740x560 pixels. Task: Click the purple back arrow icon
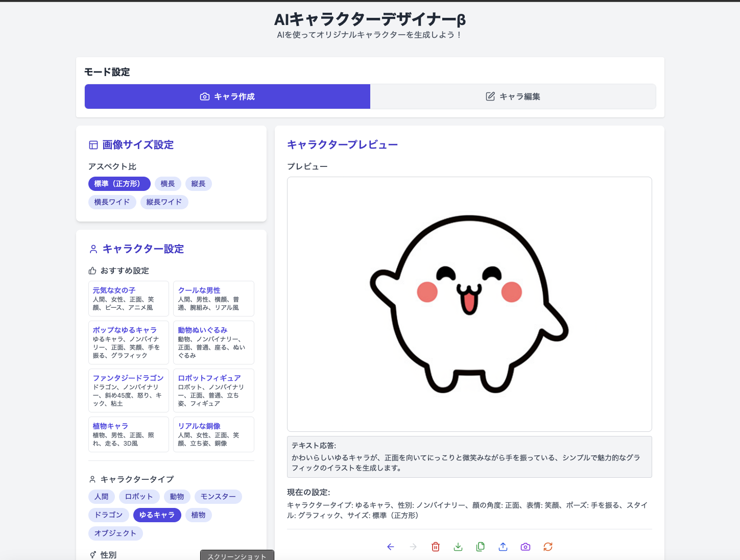pyautogui.click(x=391, y=547)
